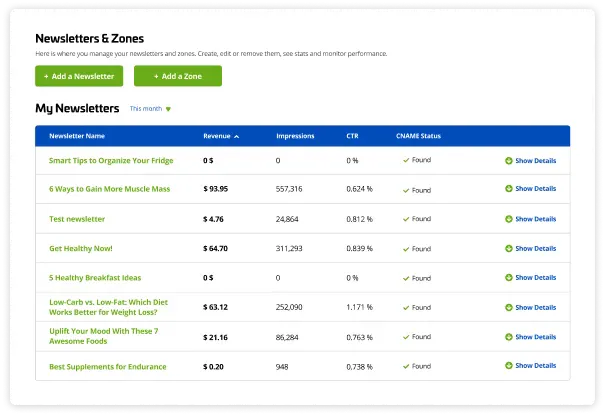Select revenue value $ 0.20
Screen dimensions: 605x415
pyautogui.click(x=213, y=367)
